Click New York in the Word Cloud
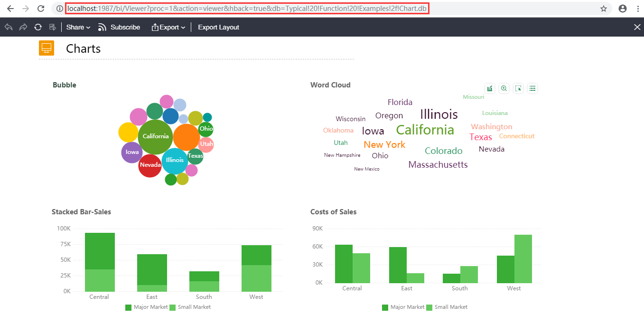 (x=385, y=144)
